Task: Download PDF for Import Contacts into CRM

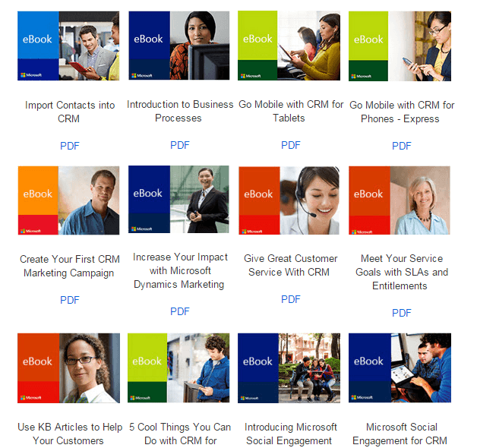Action: tap(70, 146)
